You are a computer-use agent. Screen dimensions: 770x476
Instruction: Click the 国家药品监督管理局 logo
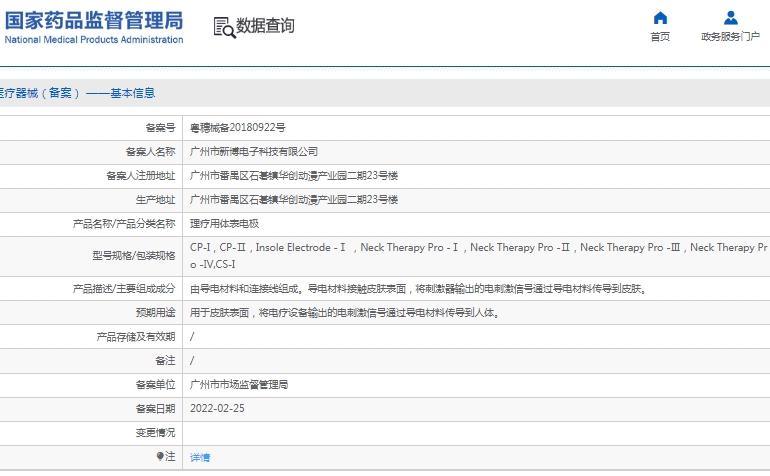point(94,21)
